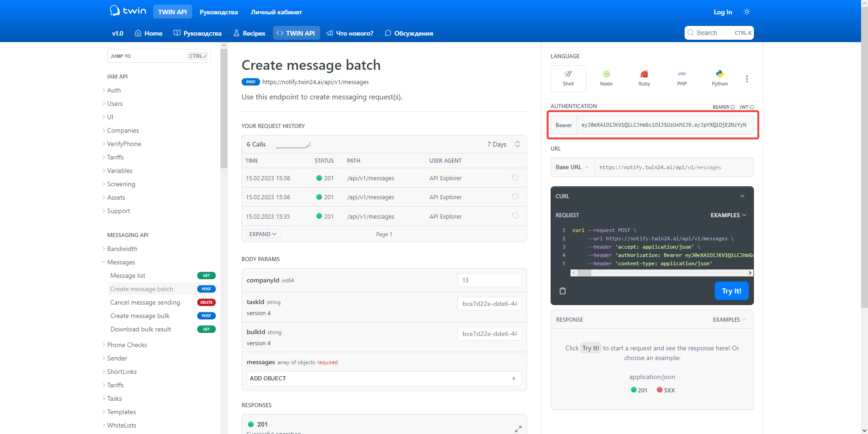Open the TWIN API top tab

[172, 12]
